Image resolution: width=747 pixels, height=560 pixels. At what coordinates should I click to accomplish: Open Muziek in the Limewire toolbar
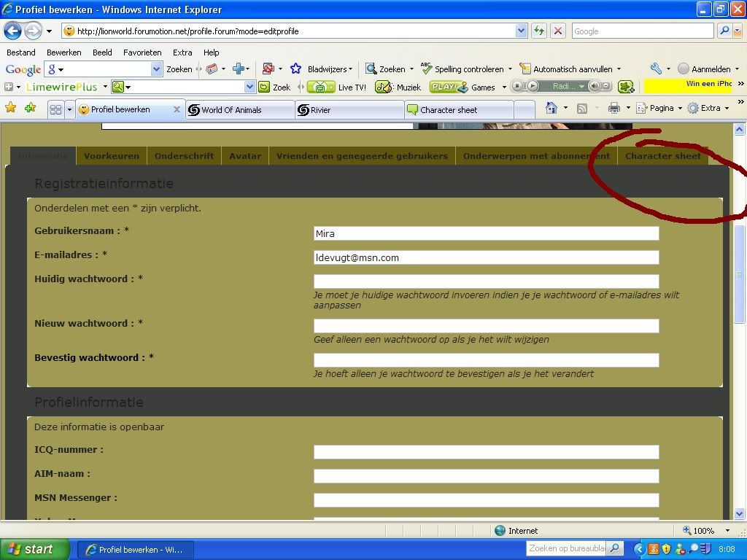point(398,87)
